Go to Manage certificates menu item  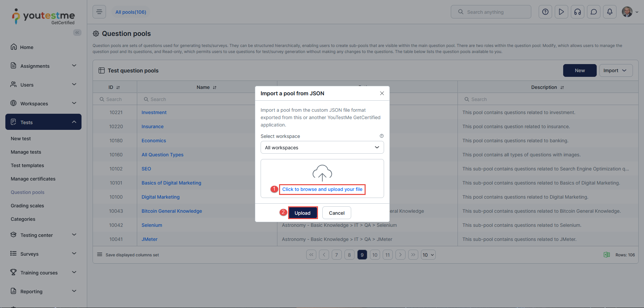pyautogui.click(x=33, y=179)
